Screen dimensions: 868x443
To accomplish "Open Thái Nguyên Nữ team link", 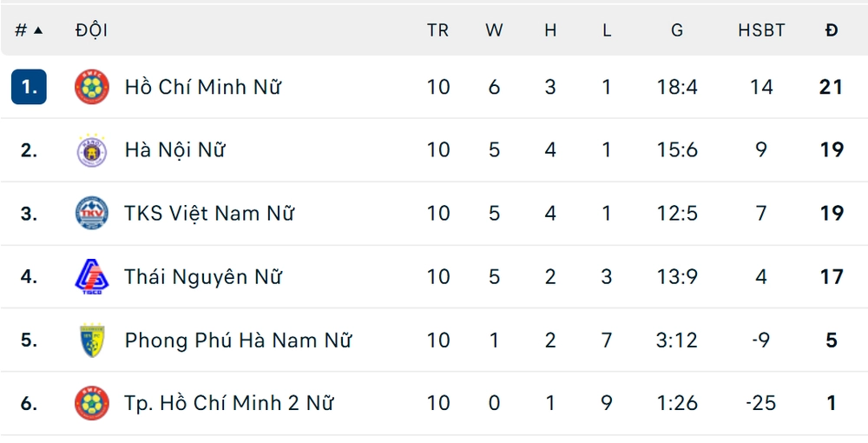I will (202, 277).
